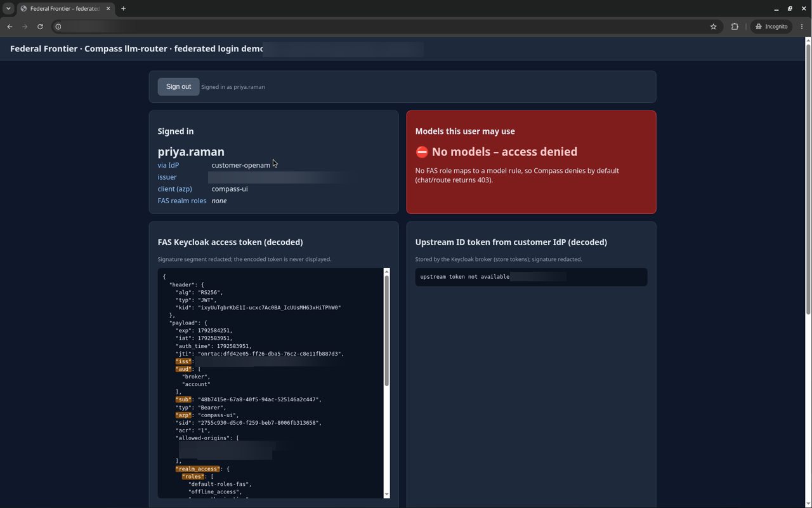Viewport: 812px width, 508px height.
Task: Click the page scrollbar down arrow
Action: pyautogui.click(x=808, y=504)
